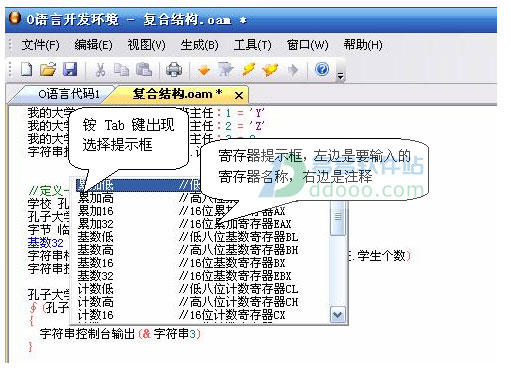
Task: Close the 复合结构.oam tab
Action: (x=239, y=96)
